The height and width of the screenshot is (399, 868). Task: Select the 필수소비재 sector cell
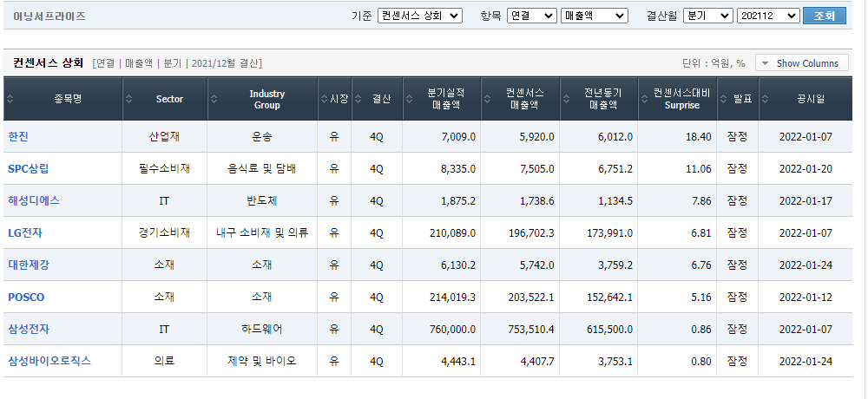point(164,169)
